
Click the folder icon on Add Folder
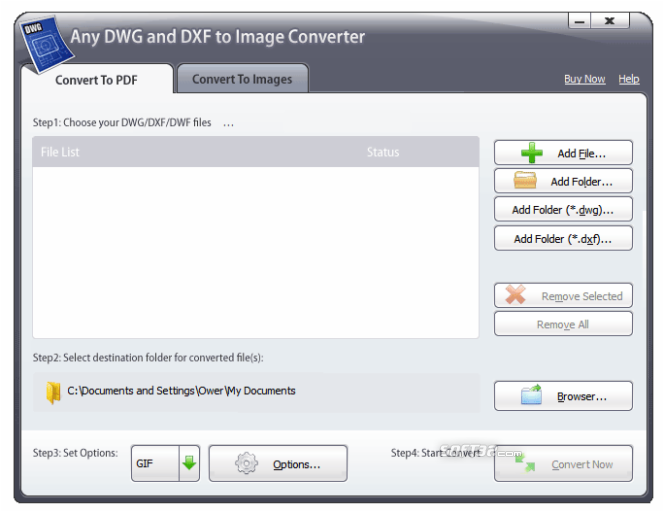click(525, 180)
